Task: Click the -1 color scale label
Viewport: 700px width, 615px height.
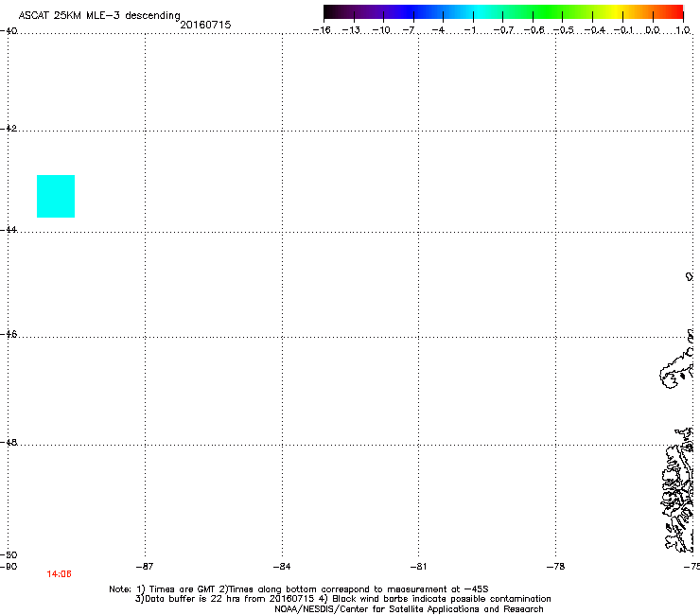Action: point(469,30)
